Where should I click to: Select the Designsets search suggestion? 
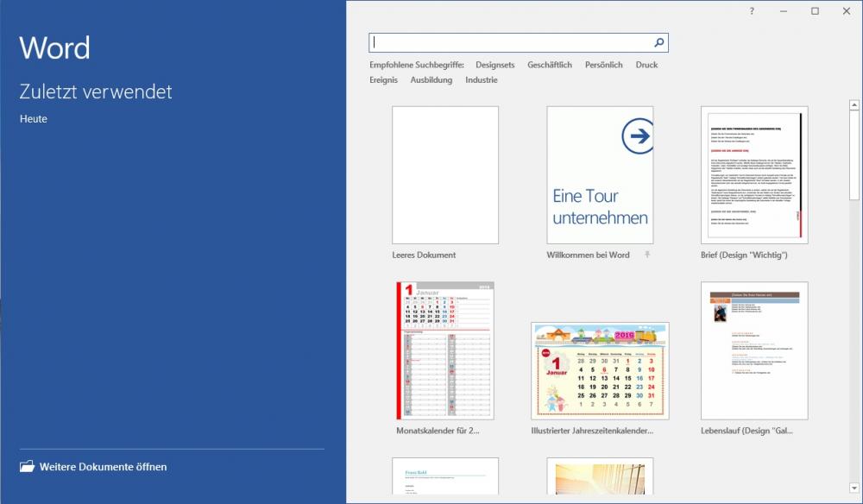(x=494, y=65)
